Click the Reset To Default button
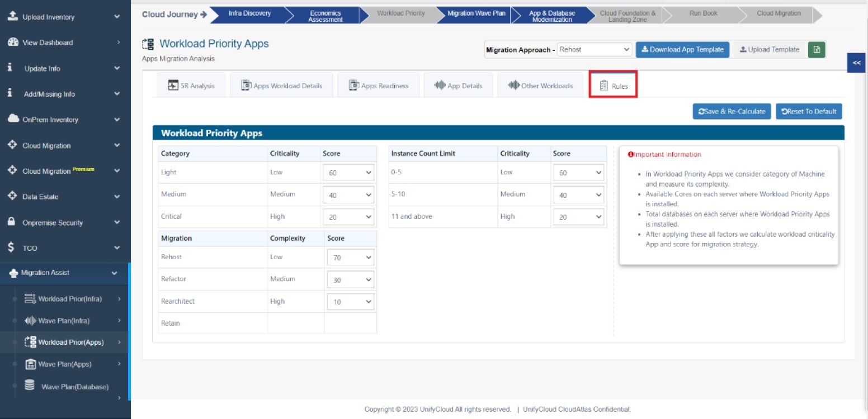 [x=809, y=111]
